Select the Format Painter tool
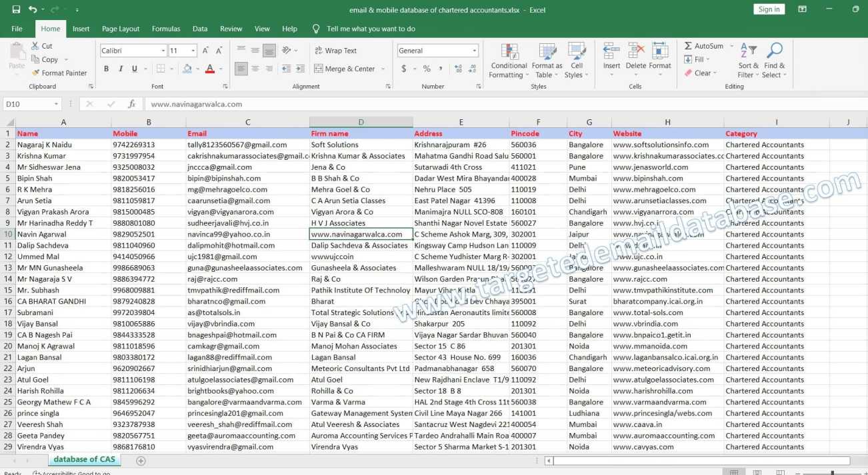 (x=61, y=73)
